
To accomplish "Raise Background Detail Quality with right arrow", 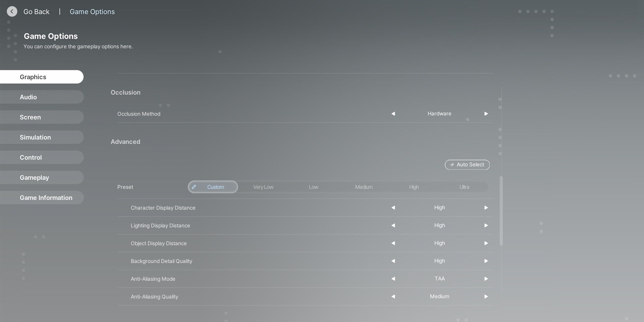I will 486,261.
